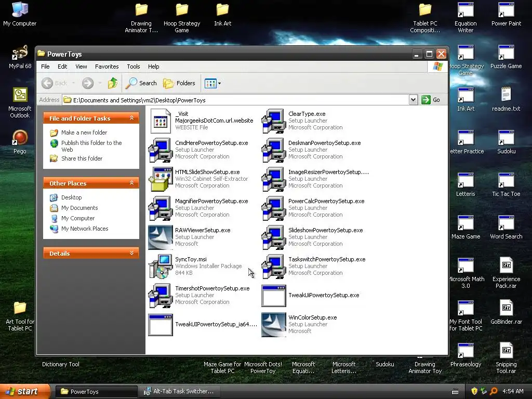Select the MagnifierPowertoySetup.exe icon
Screen dimensions: 532x399
click(x=161, y=208)
